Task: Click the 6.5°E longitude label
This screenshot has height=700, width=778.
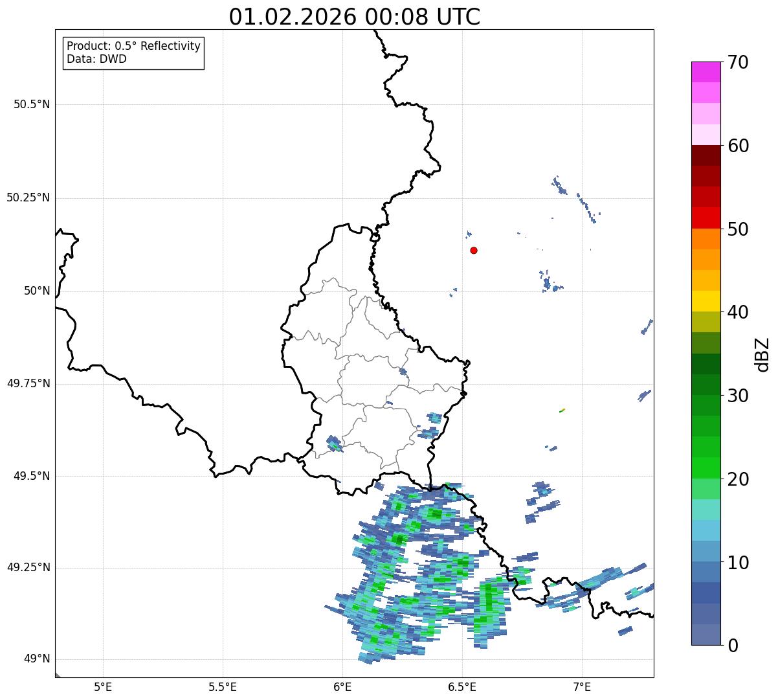Action: (x=462, y=686)
